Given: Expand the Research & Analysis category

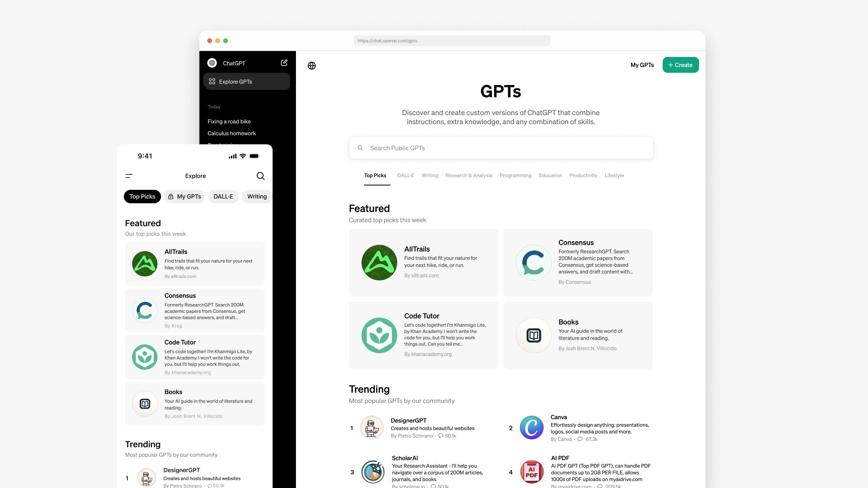Looking at the screenshot, I should tap(468, 175).
